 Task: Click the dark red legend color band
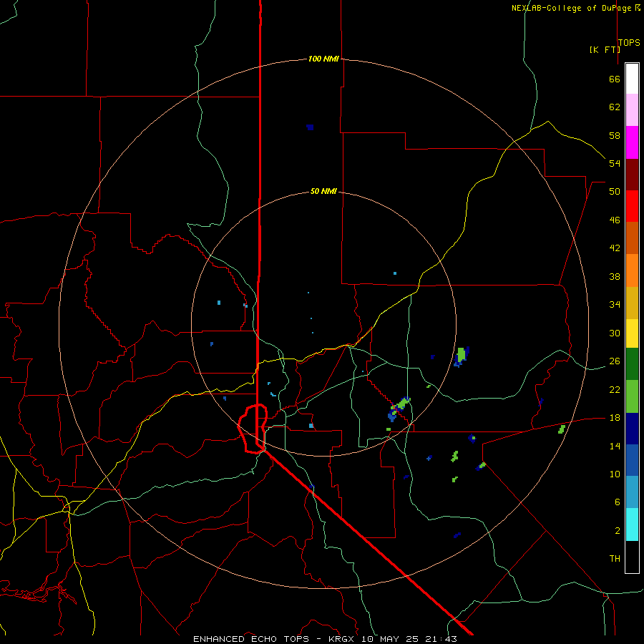632,174
